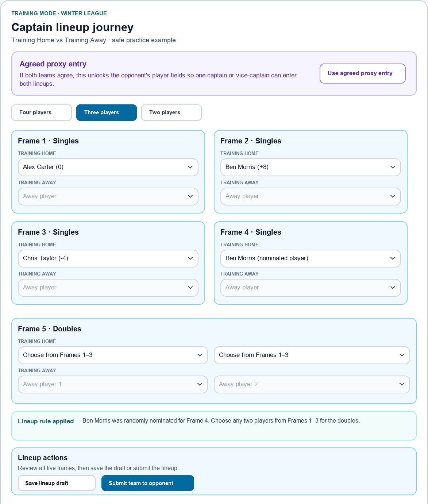The image size is (428, 504).
Task: Submit team to opponent
Action: point(148,483)
